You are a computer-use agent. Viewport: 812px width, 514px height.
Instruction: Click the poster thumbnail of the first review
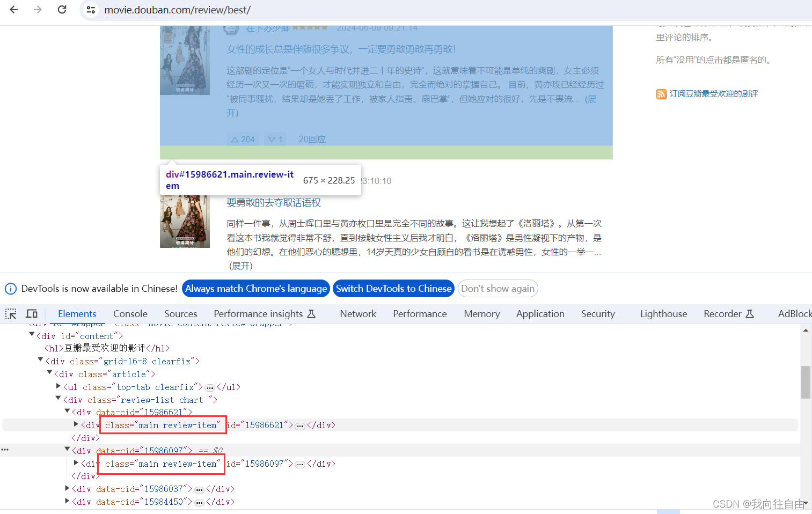[x=185, y=61]
